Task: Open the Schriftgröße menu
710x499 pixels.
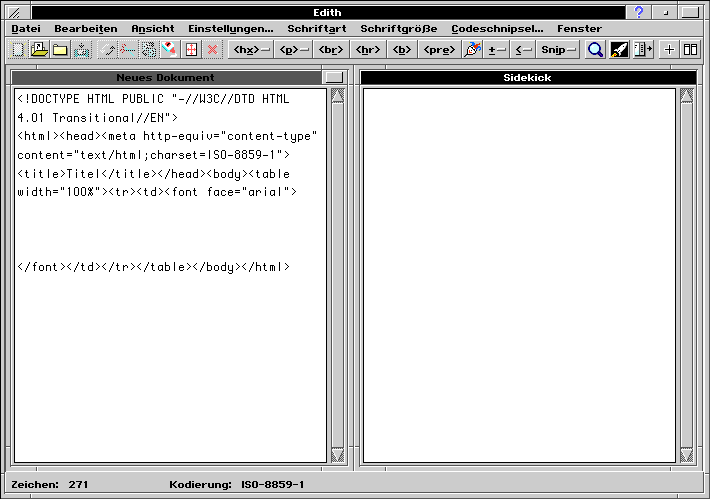Action: pos(398,29)
